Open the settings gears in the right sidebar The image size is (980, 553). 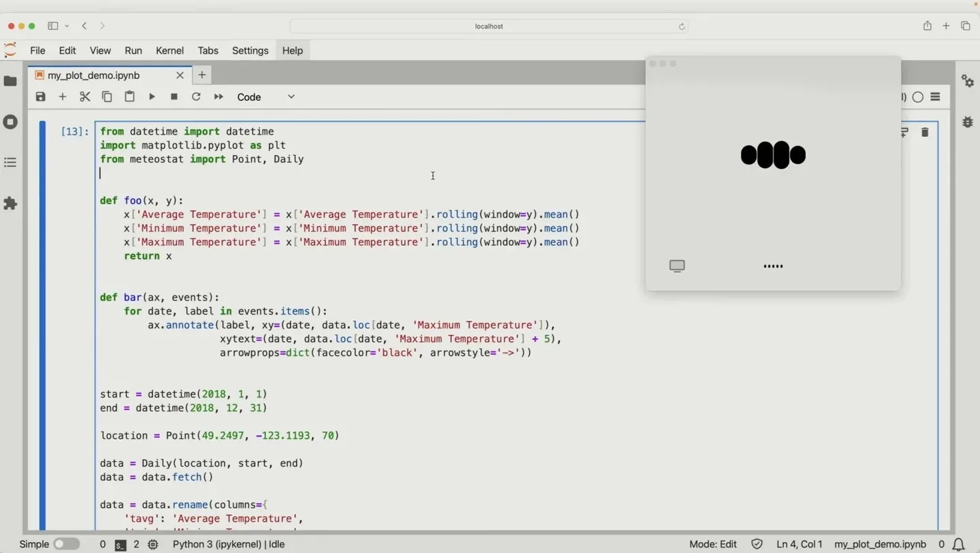(968, 81)
